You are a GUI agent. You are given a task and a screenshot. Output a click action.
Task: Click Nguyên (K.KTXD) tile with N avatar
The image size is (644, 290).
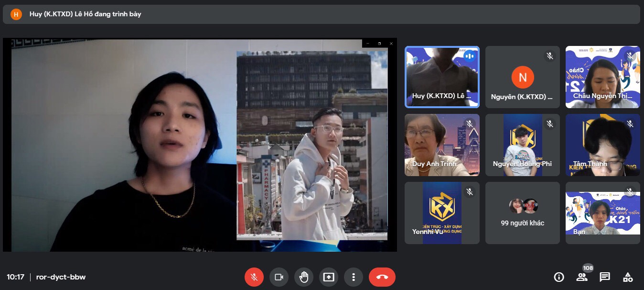pyautogui.click(x=522, y=77)
